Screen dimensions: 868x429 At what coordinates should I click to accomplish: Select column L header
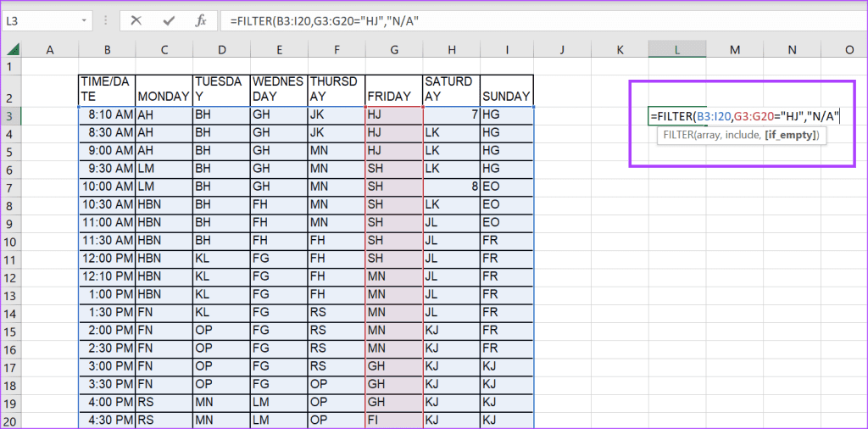coord(677,50)
